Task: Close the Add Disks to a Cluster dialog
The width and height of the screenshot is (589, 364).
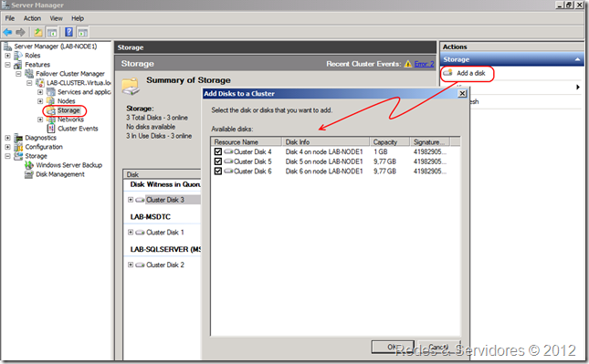Action: click(462, 93)
